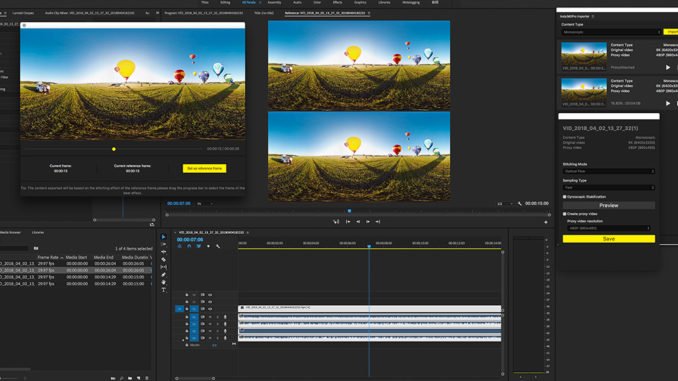Sort project list by Media Start column
The width and height of the screenshot is (678, 381).
tap(77, 257)
